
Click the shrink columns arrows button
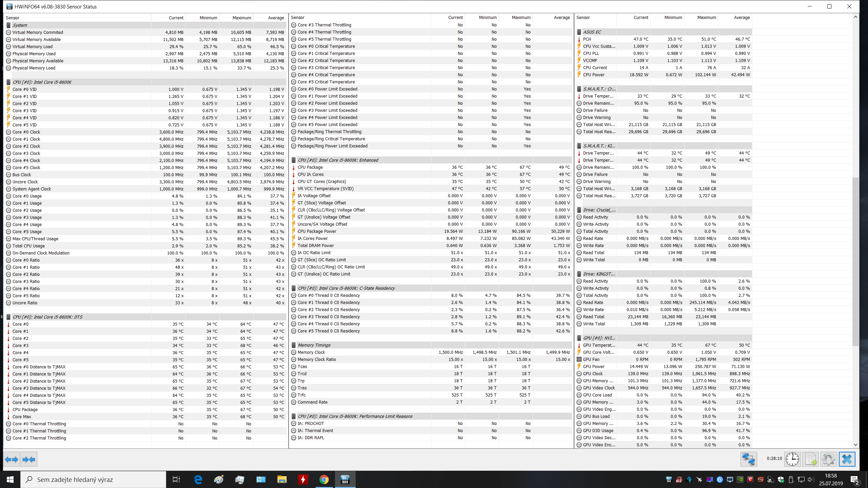(29, 460)
